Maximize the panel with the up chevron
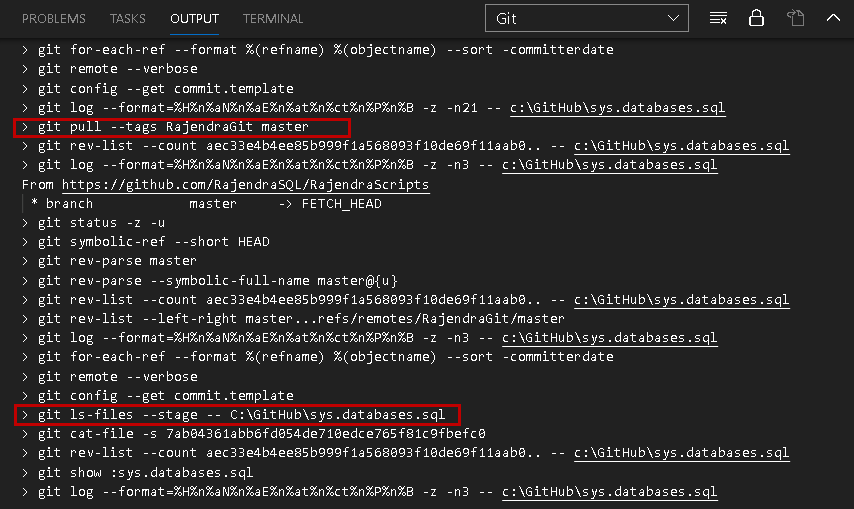The height and width of the screenshot is (509, 854). tap(833, 19)
